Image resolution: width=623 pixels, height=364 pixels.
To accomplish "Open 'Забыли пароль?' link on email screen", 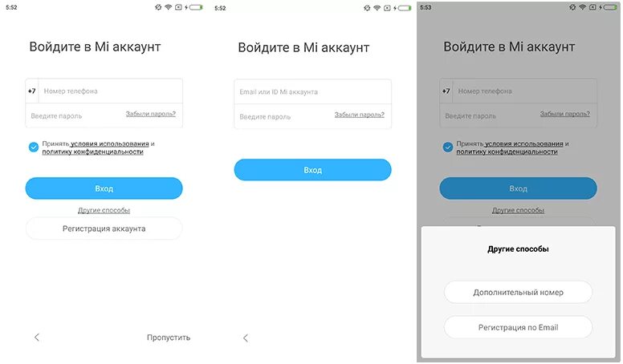I will [359, 115].
